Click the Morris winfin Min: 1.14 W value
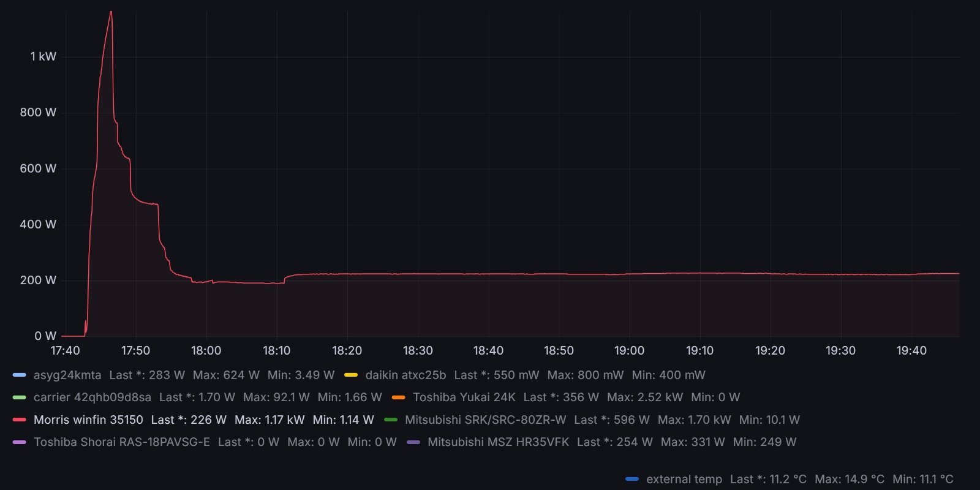Image resolution: width=980 pixels, height=490 pixels. [343, 420]
